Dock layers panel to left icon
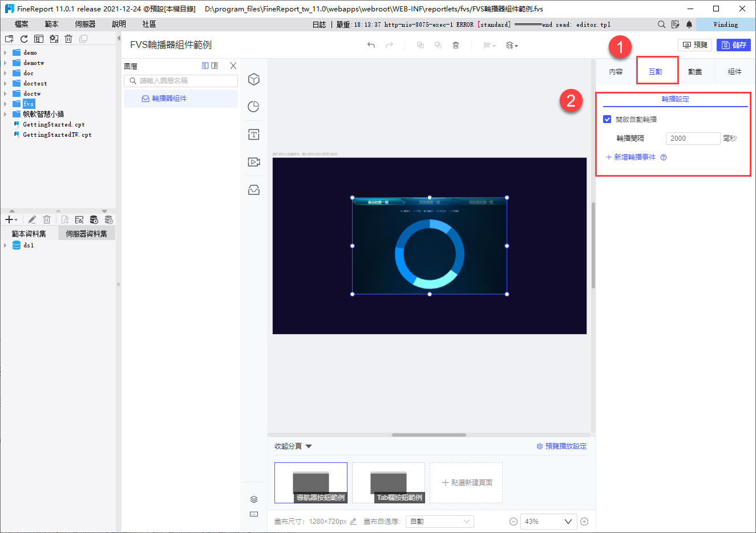Image resolution: width=756 pixels, height=533 pixels. [x=205, y=66]
